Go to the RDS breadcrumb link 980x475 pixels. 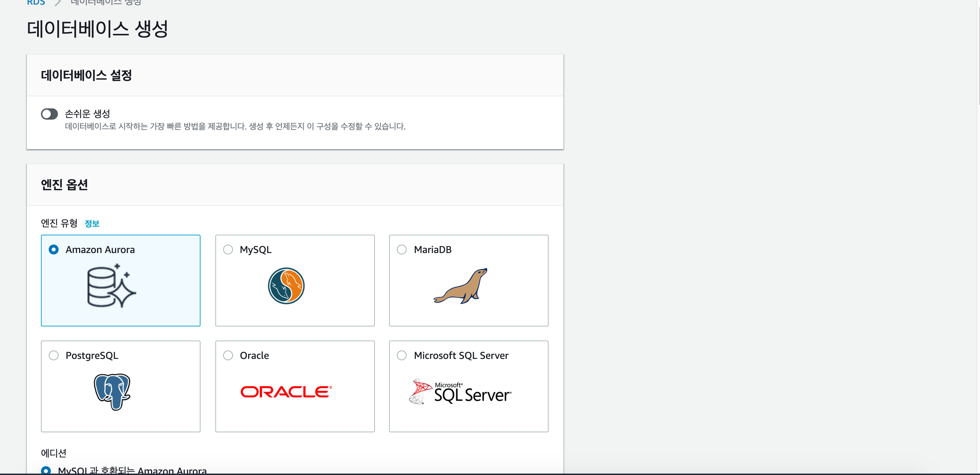pyautogui.click(x=36, y=2)
